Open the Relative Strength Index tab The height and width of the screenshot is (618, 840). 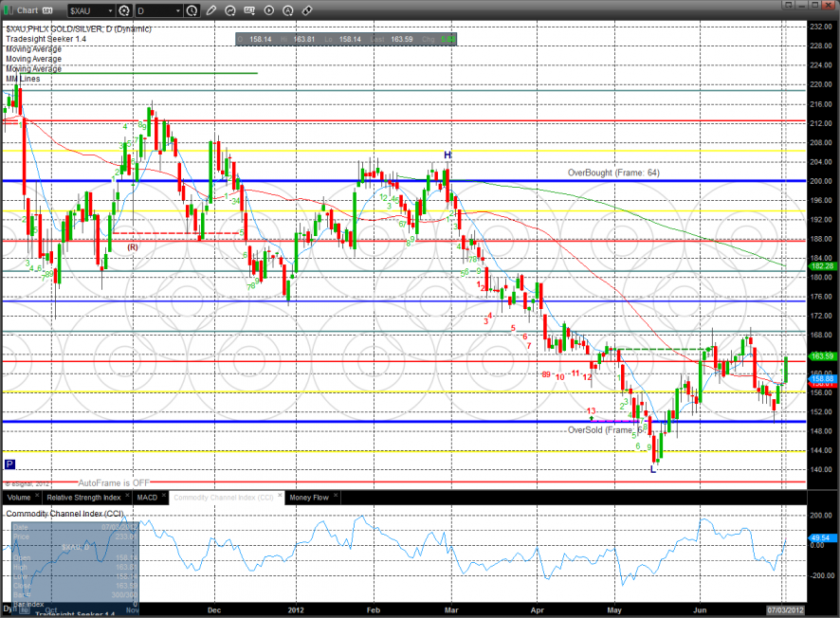click(x=85, y=497)
